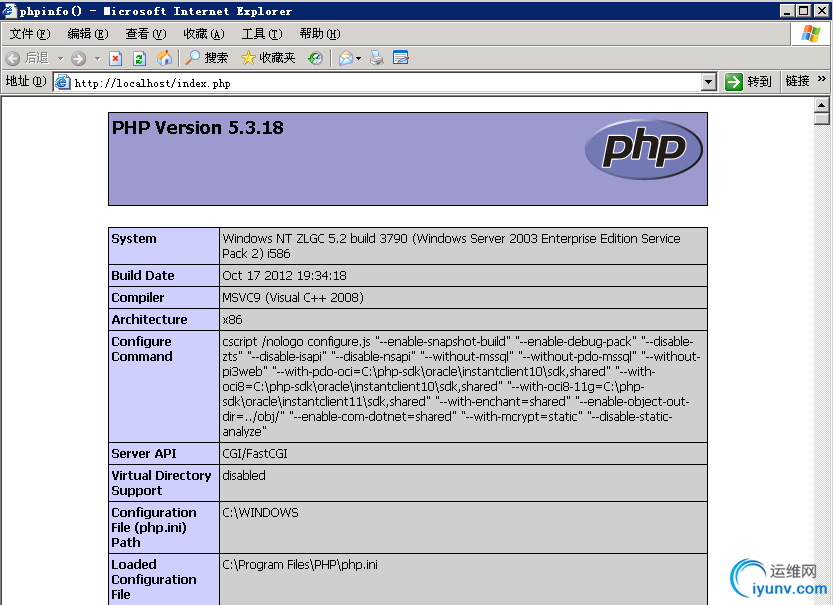Click the Mail envelope icon

tap(346, 58)
